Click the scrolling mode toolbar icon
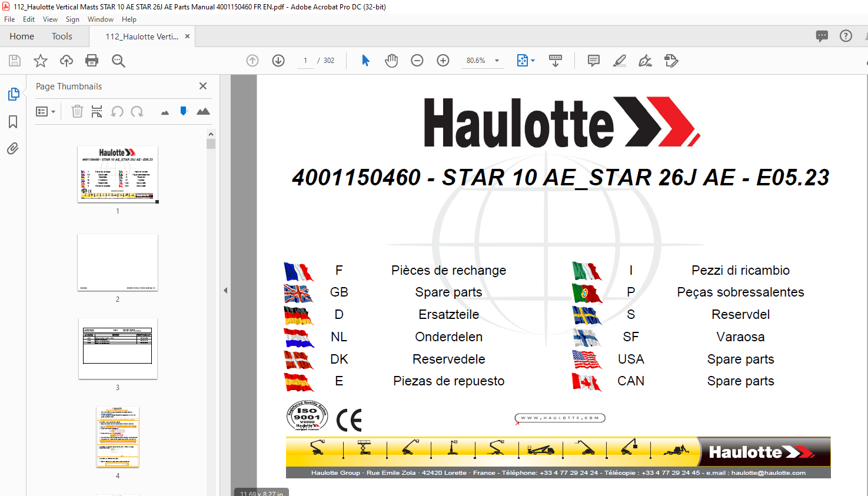868x496 pixels. (x=556, y=61)
